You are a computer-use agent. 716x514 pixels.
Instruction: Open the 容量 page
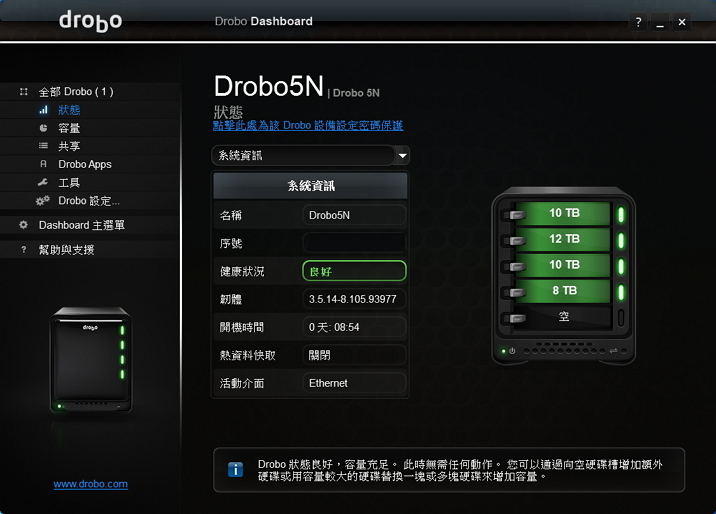(x=69, y=128)
